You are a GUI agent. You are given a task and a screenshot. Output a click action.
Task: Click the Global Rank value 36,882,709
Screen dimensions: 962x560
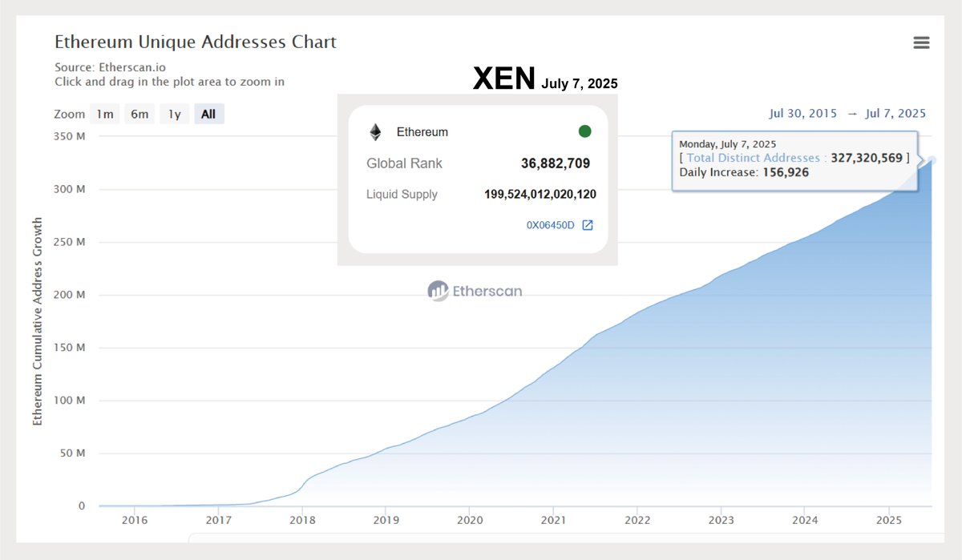[x=556, y=163]
